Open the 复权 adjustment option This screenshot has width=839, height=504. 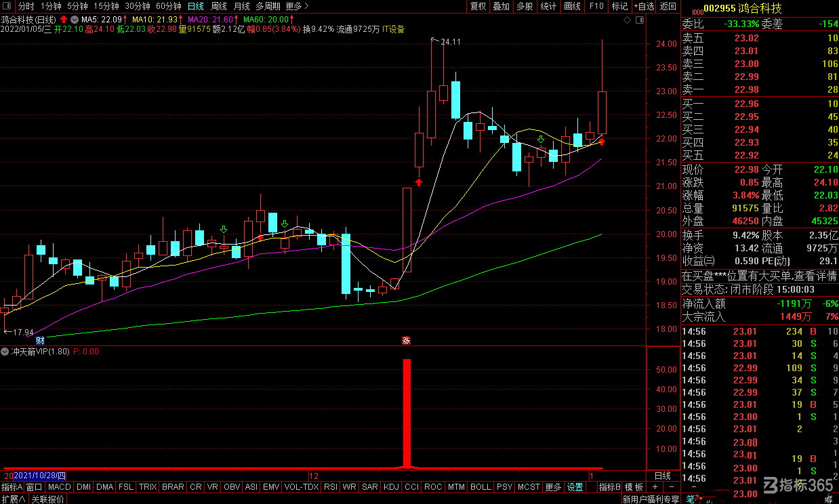(x=478, y=6)
